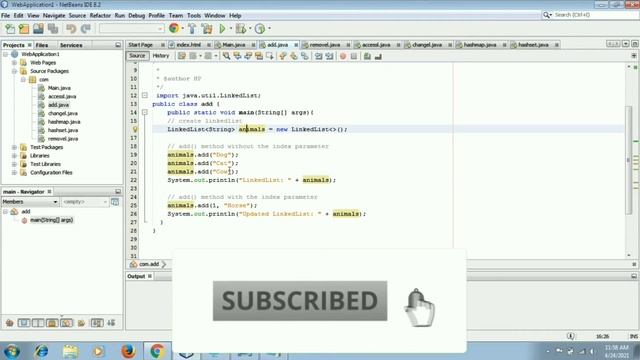
Task: Toggle sort by source in Navigator
Action: pos(111,323)
